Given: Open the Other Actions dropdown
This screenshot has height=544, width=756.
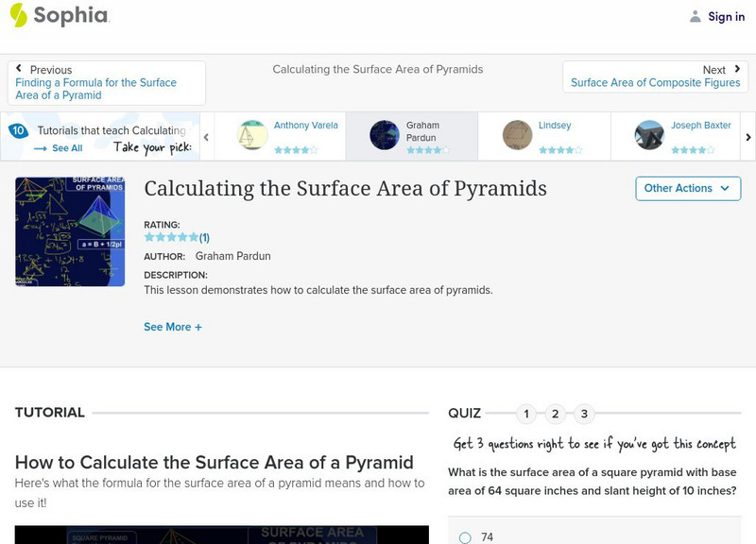Looking at the screenshot, I should (x=688, y=188).
